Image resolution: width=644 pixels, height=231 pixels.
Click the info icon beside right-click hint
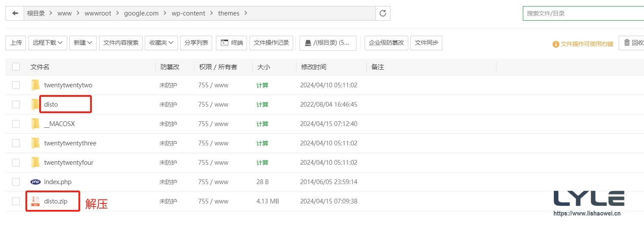pos(556,44)
